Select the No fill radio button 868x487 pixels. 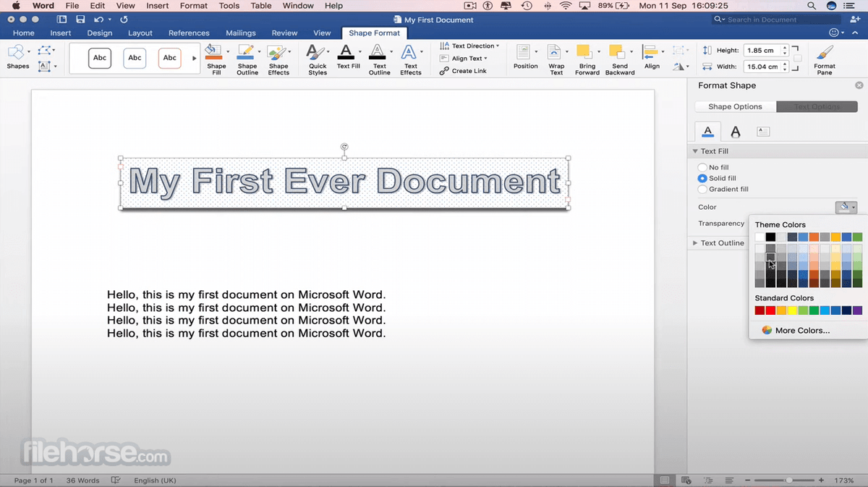coord(702,167)
